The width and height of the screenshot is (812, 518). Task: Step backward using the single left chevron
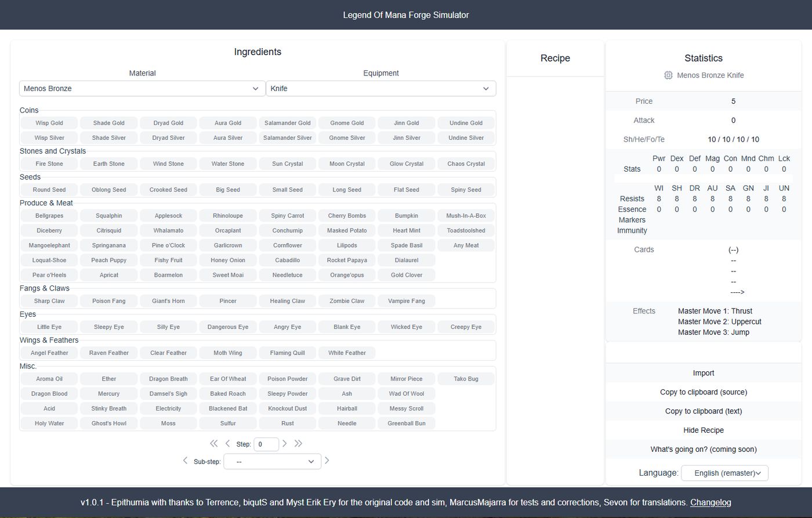click(229, 443)
